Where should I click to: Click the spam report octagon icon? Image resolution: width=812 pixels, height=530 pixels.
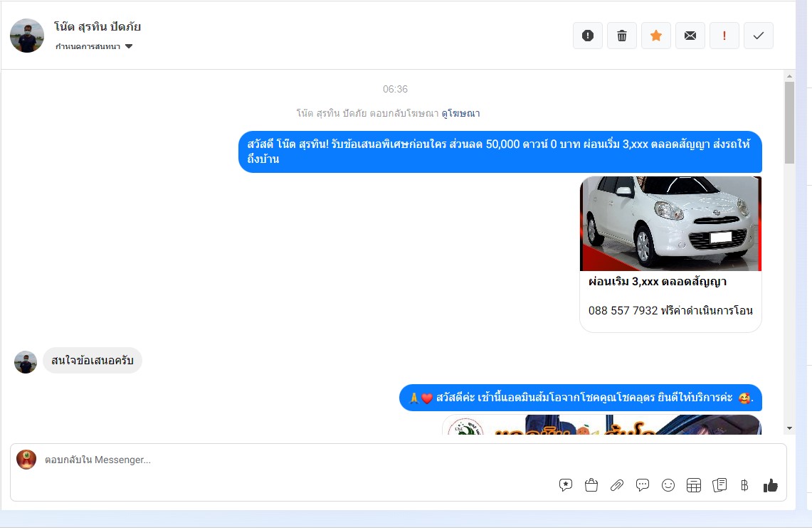(x=588, y=36)
